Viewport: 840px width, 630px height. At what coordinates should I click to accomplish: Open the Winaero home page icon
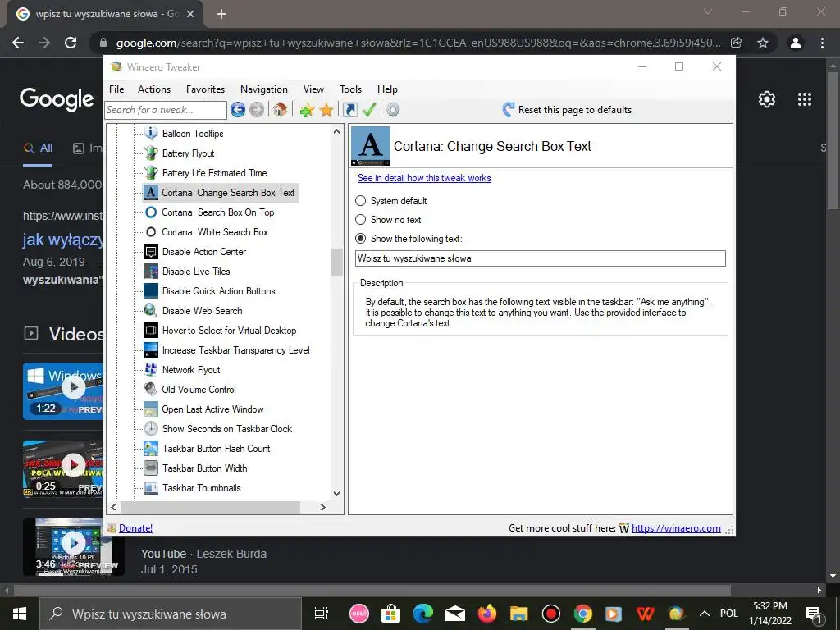point(280,110)
